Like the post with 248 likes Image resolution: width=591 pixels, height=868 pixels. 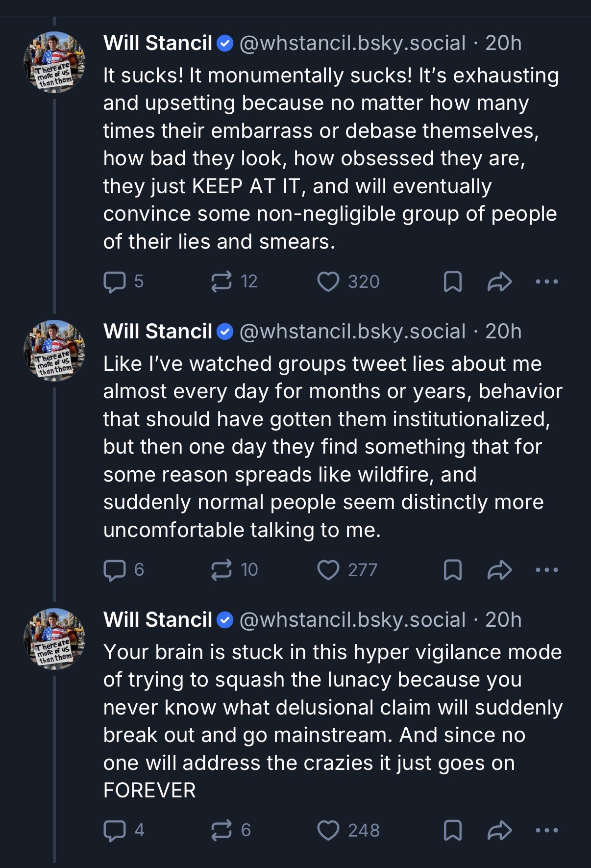[x=328, y=830]
